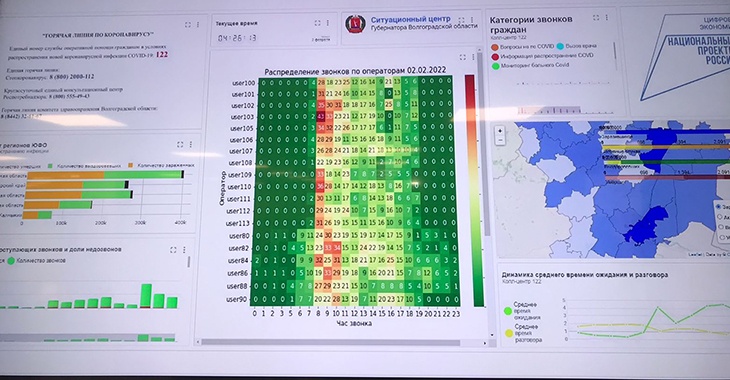Click the Час звонка axis label

[x=354, y=323]
